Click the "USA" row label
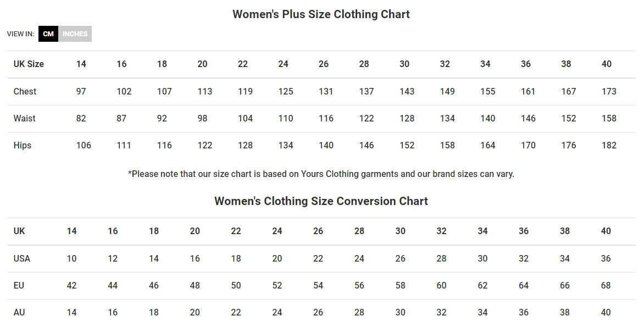The width and height of the screenshot is (644, 327). pos(22,258)
